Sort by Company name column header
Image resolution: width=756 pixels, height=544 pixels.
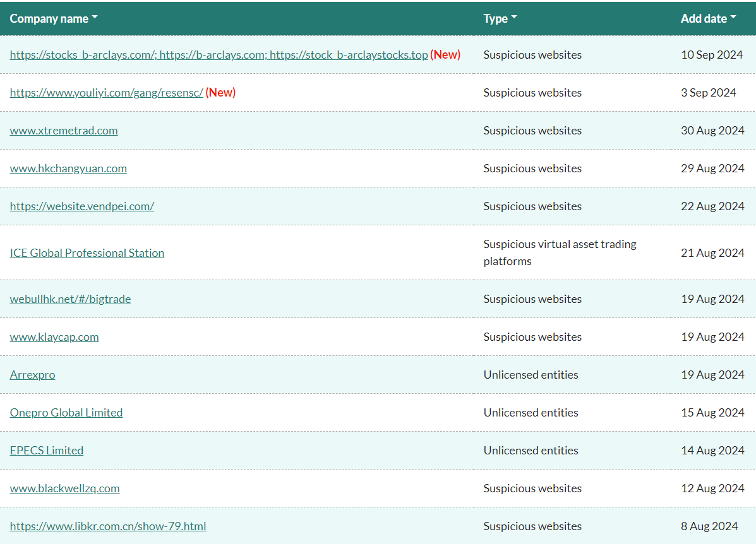pos(54,19)
